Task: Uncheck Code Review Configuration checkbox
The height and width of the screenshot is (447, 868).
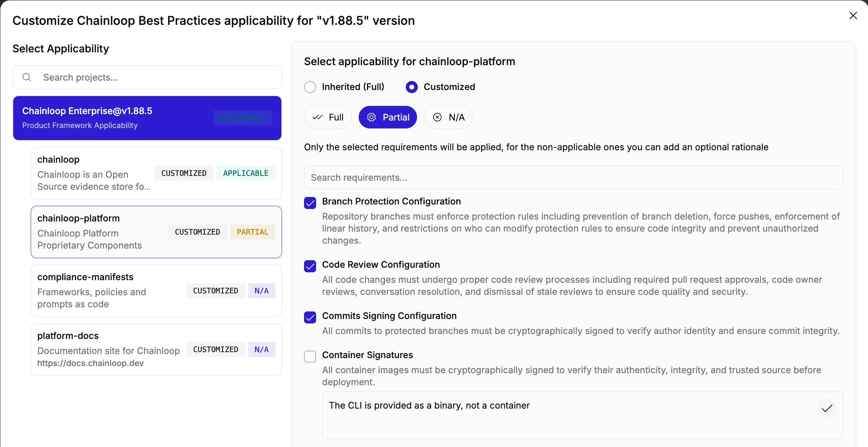Action: (310, 266)
